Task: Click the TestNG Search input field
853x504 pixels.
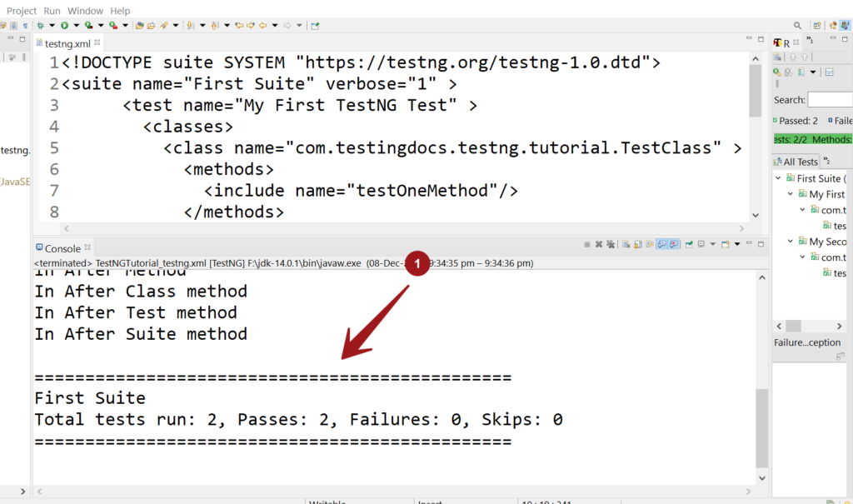Action: tap(831, 99)
